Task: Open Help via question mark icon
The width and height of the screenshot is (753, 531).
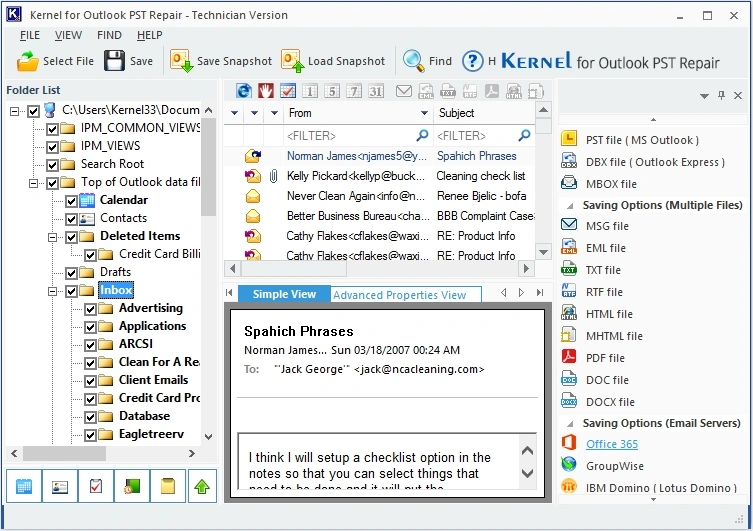Action: coord(473,61)
